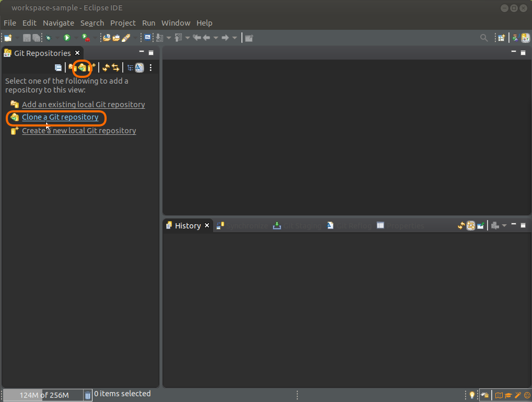
Task: Close the Git Repositories view tab
Action: click(x=77, y=53)
